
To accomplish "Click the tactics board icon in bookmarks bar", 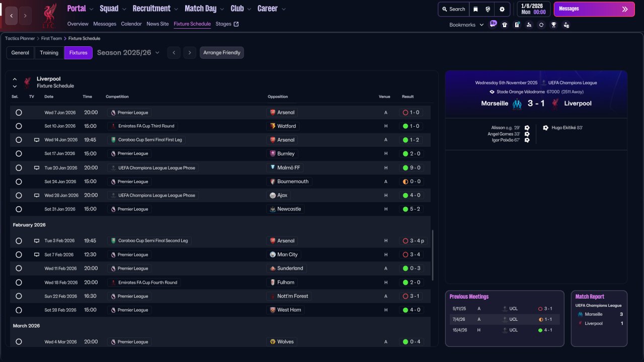I will (517, 25).
